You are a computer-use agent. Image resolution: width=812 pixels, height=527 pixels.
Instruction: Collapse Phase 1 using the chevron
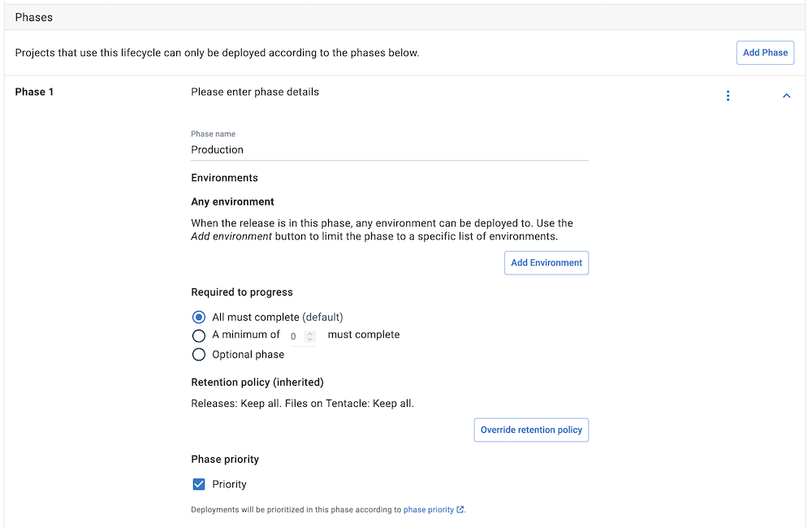point(786,95)
